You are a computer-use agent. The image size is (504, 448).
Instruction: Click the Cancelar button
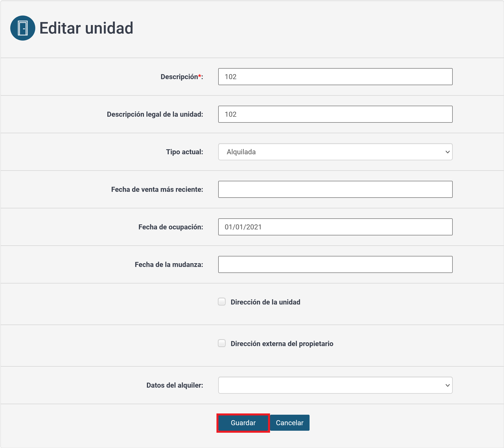pyautogui.click(x=290, y=423)
